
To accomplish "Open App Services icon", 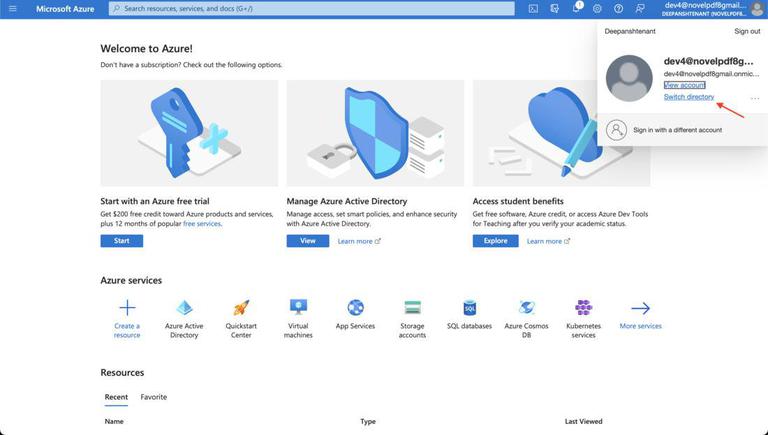I will pos(355,308).
